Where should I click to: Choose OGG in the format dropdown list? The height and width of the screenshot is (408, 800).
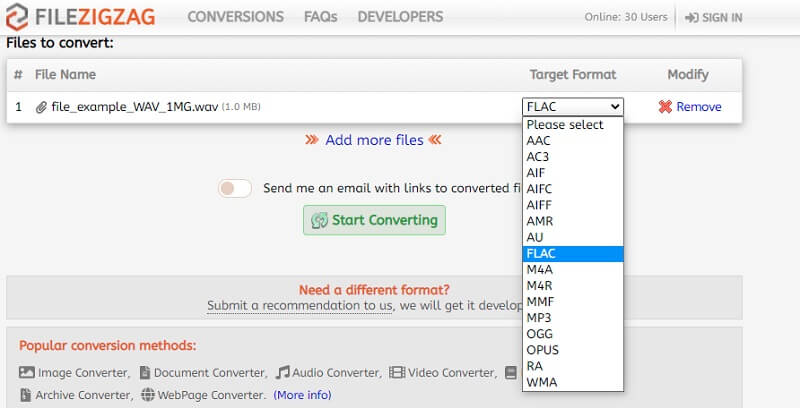point(540,334)
